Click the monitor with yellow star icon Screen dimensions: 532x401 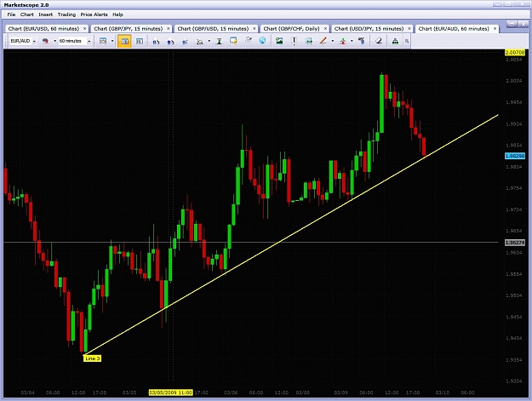tap(233, 41)
